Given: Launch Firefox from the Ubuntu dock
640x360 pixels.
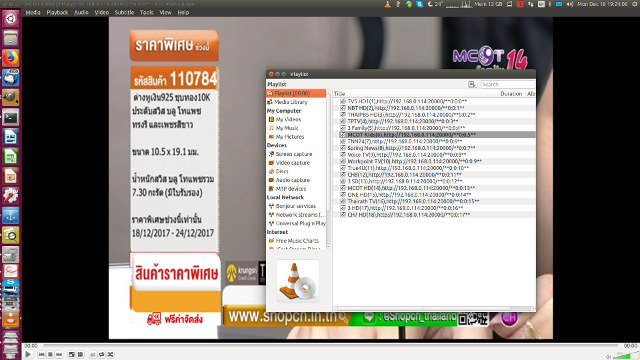Looking at the screenshot, I should (11, 58).
